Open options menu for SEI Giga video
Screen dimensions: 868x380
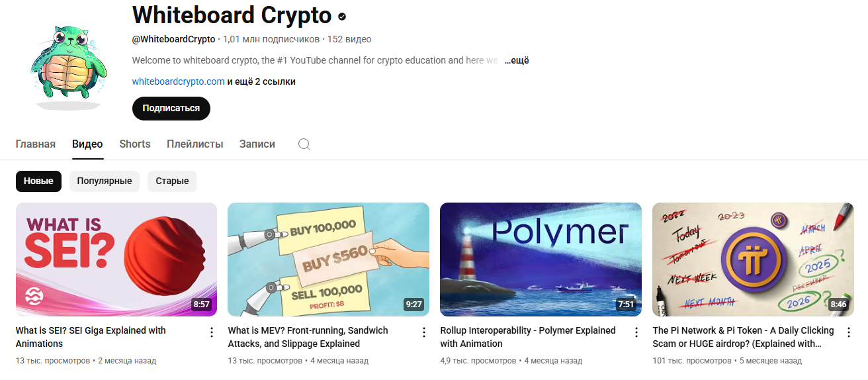[x=212, y=332]
